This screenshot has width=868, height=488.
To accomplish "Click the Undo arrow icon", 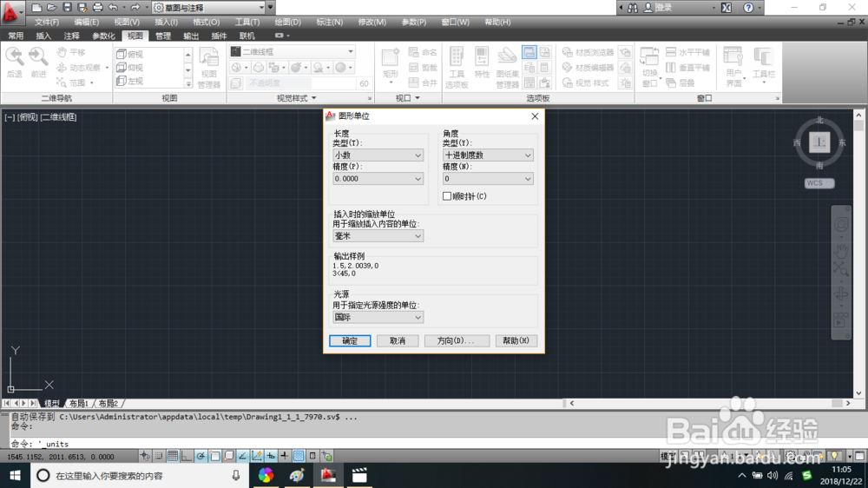I will 113,7.
